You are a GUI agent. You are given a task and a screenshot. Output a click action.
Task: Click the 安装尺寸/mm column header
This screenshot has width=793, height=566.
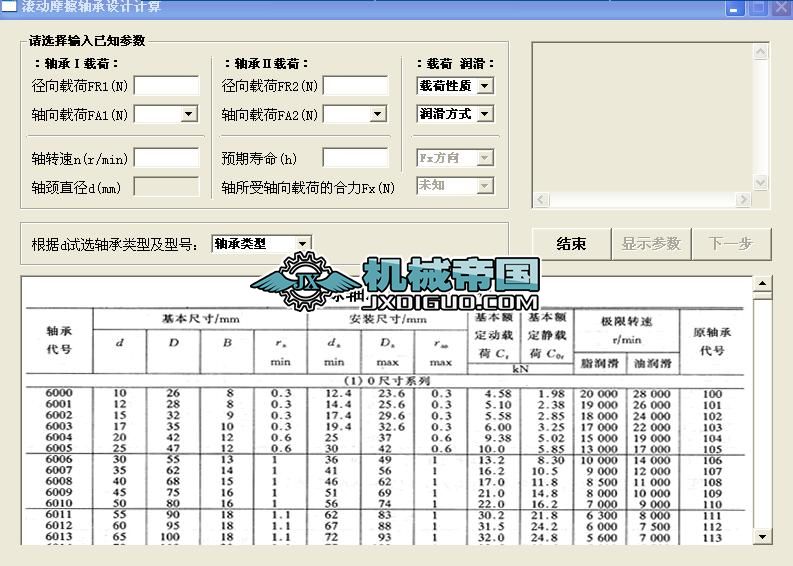click(x=387, y=319)
